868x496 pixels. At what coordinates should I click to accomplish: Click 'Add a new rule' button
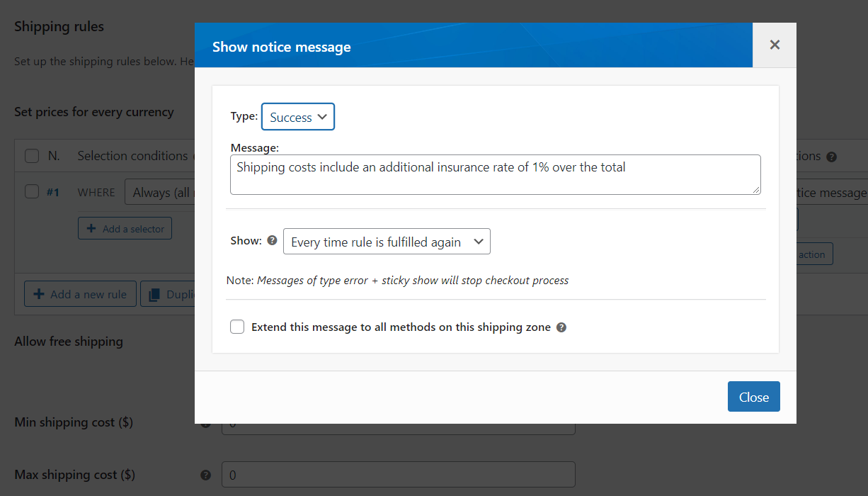[x=80, y=294]
